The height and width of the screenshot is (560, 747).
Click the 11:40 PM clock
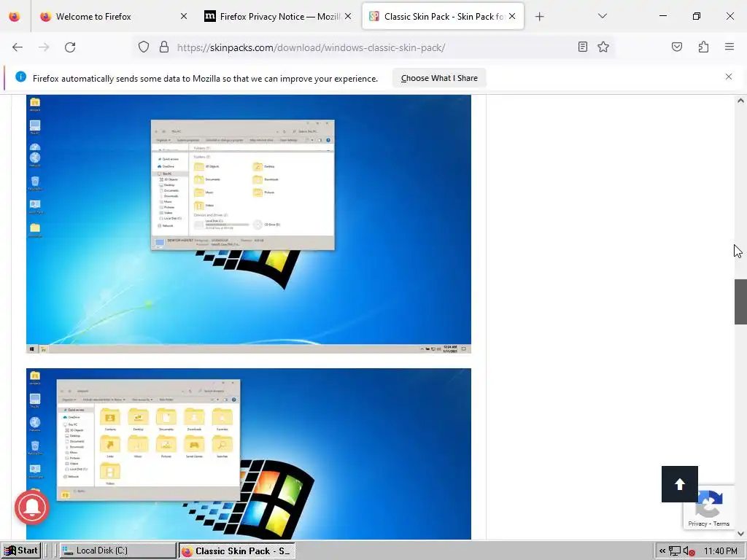click(720, 551)
